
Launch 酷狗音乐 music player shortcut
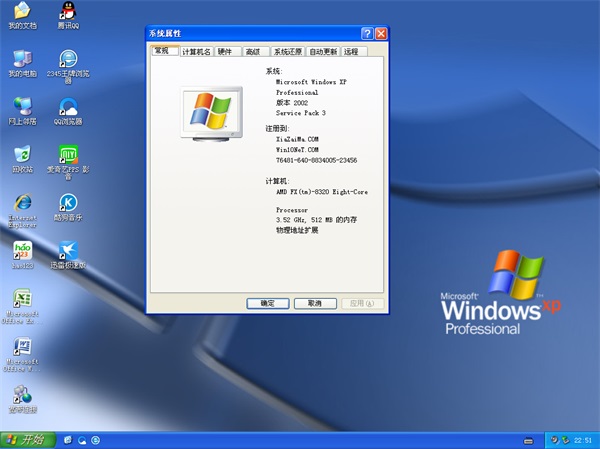[68, 202]
